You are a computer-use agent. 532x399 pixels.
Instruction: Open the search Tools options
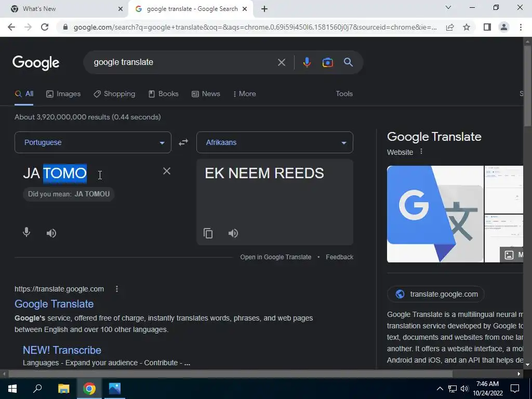[x=344, y=94]
